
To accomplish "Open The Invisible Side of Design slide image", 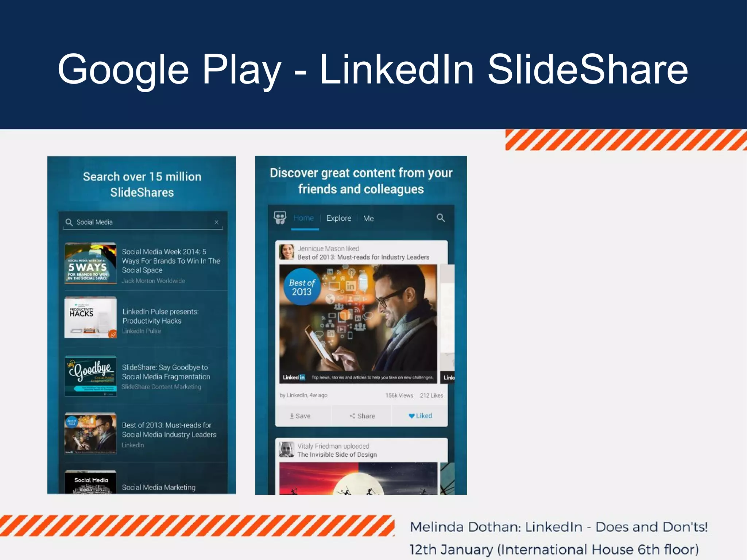I will [x=358, y=478].
